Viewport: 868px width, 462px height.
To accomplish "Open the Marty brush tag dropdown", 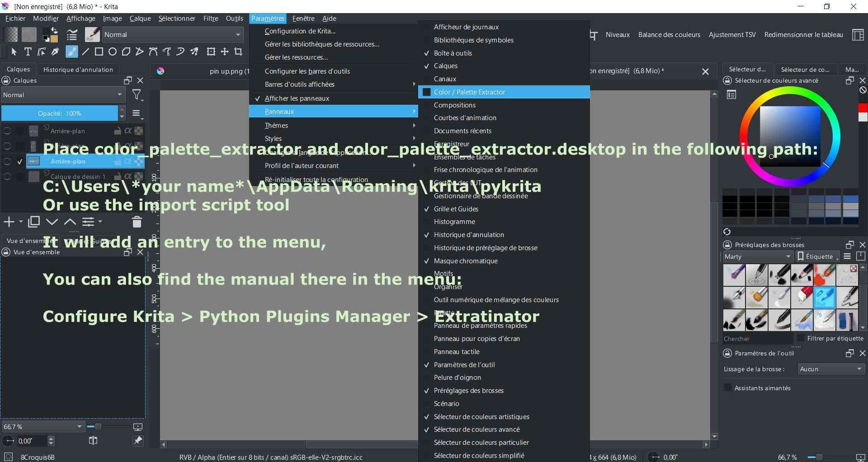I will [758, 257].
